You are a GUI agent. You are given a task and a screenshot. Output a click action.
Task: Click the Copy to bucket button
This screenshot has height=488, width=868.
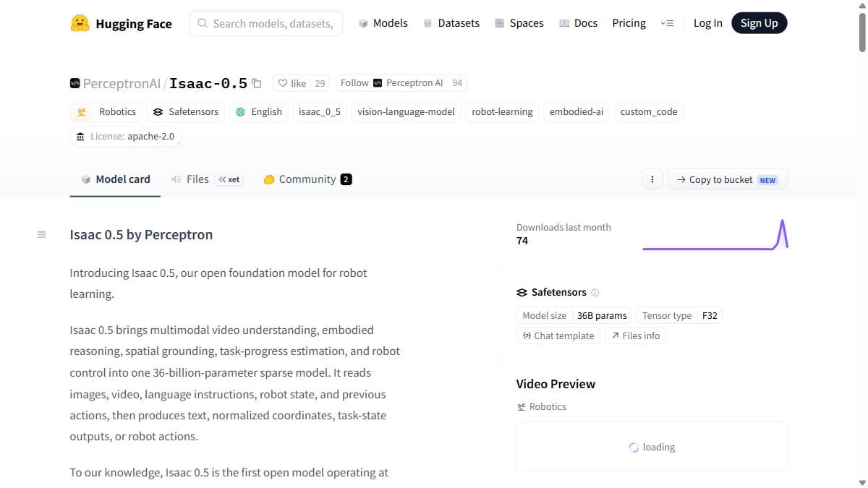[x=727, y=179]
